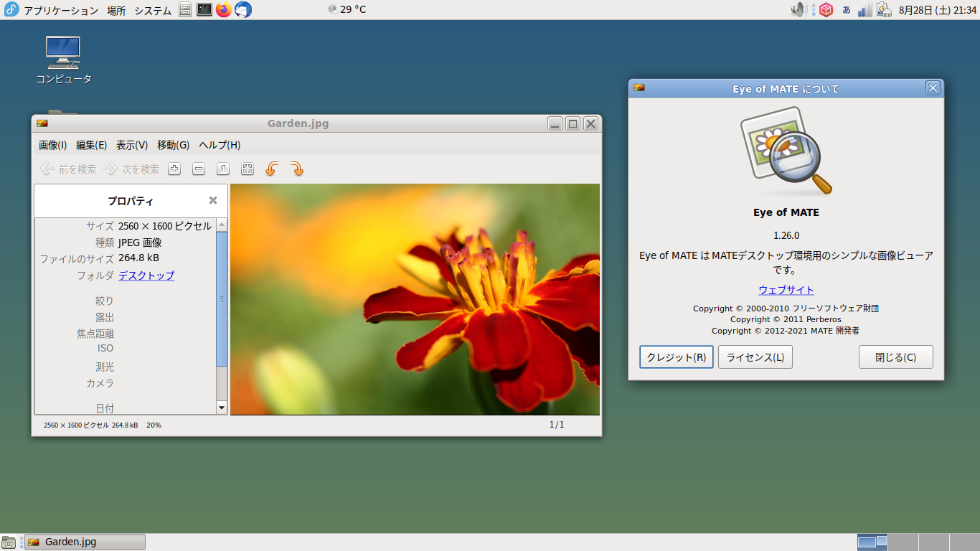The height and width of the screenshot is (551, 980).
Task: Open the terminal icon in top panel
Action: click(x=204, y=9)
